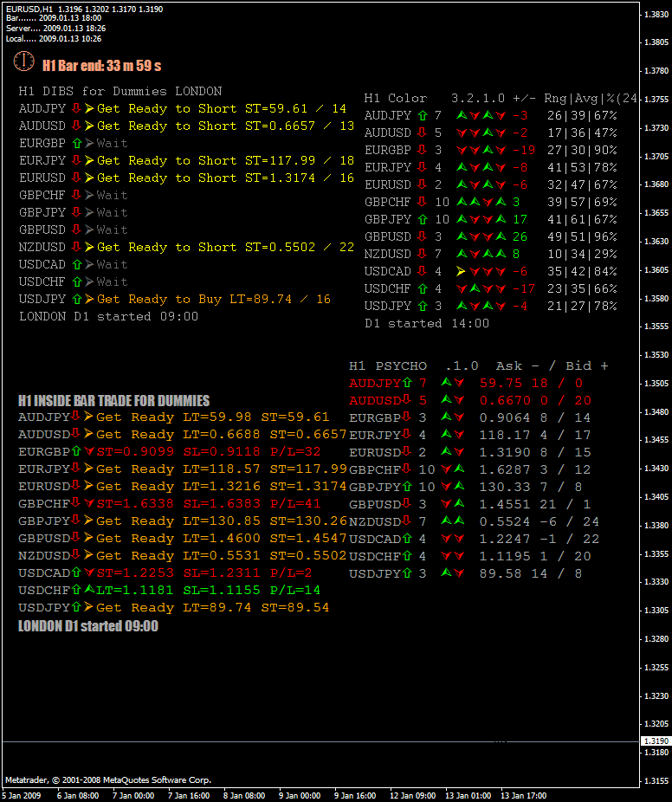Click the '26' value in H1 Color GBPUSD row
The width and height of the screenshot is (672, 802).
520,236
